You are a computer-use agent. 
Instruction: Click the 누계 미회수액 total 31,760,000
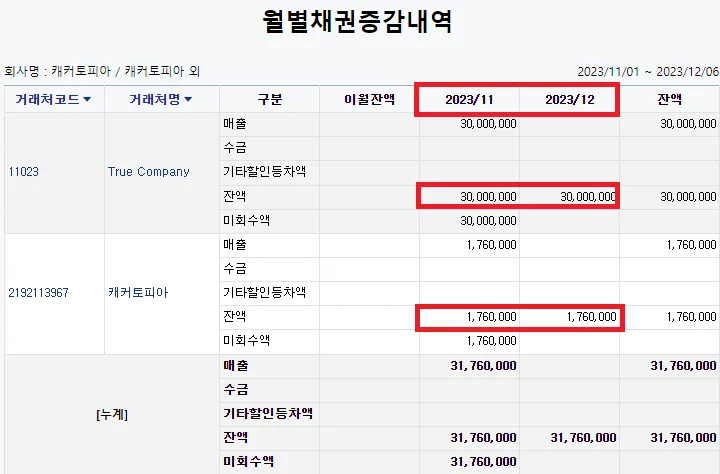(483, 462)
